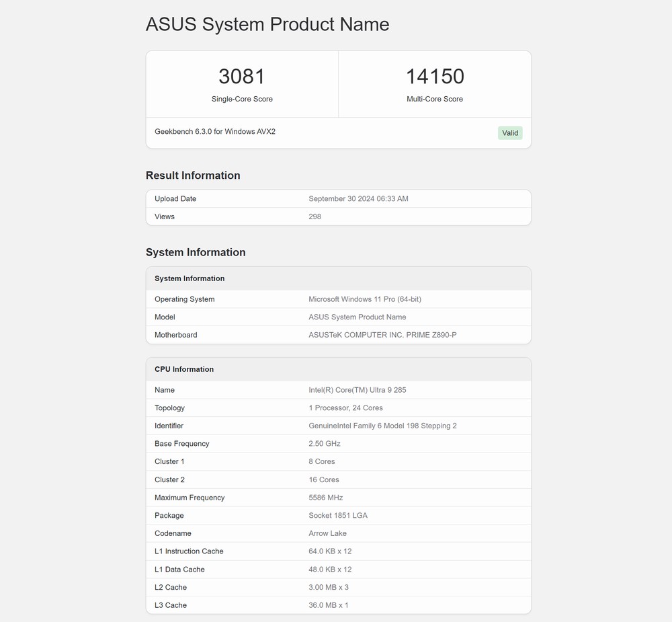
Task: Select the 64.0 KB x 12 value
Action: point(330,551)
